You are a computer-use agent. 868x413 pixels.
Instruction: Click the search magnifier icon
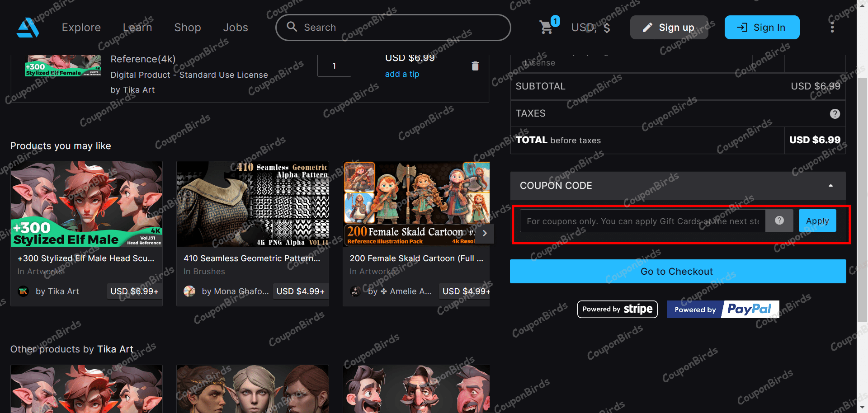click(292, 27)
